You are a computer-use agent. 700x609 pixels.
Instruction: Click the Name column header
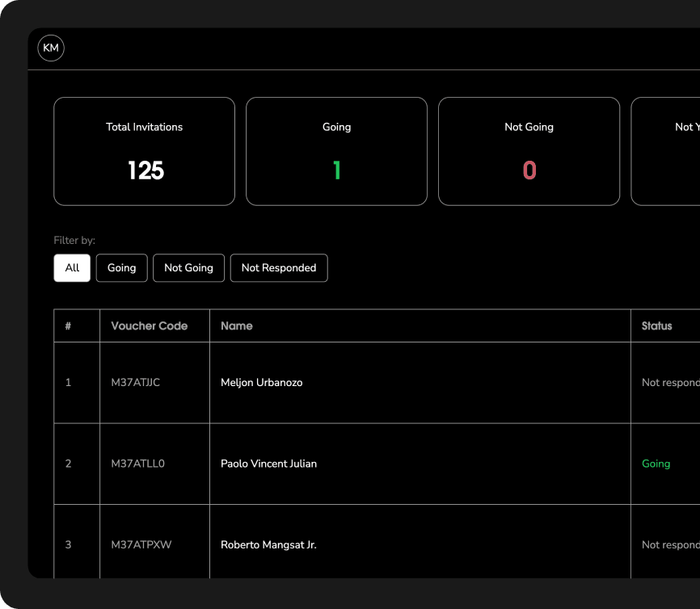(x=237, y=326)
